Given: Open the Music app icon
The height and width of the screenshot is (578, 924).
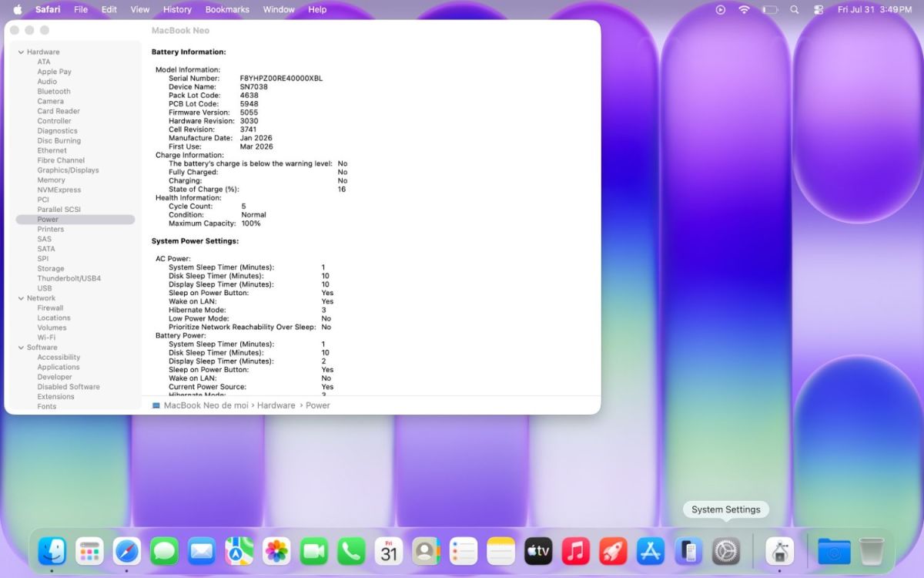Looking at the screenshot, I should coord(576,551).
